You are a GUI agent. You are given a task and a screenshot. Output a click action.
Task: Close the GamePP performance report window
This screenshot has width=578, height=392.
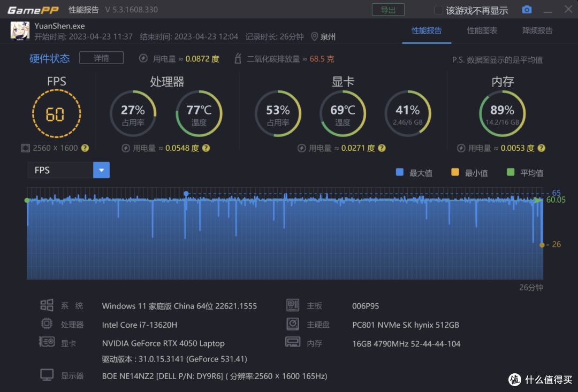568,9
